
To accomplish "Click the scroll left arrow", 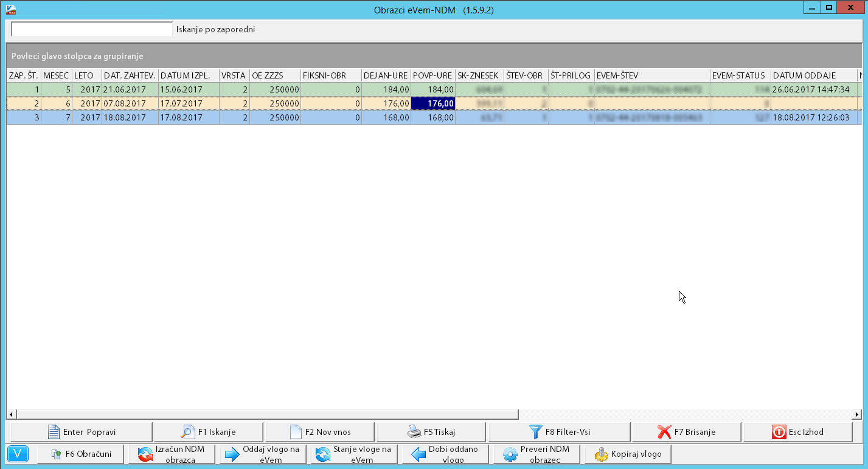I will (x=11, y=414).
